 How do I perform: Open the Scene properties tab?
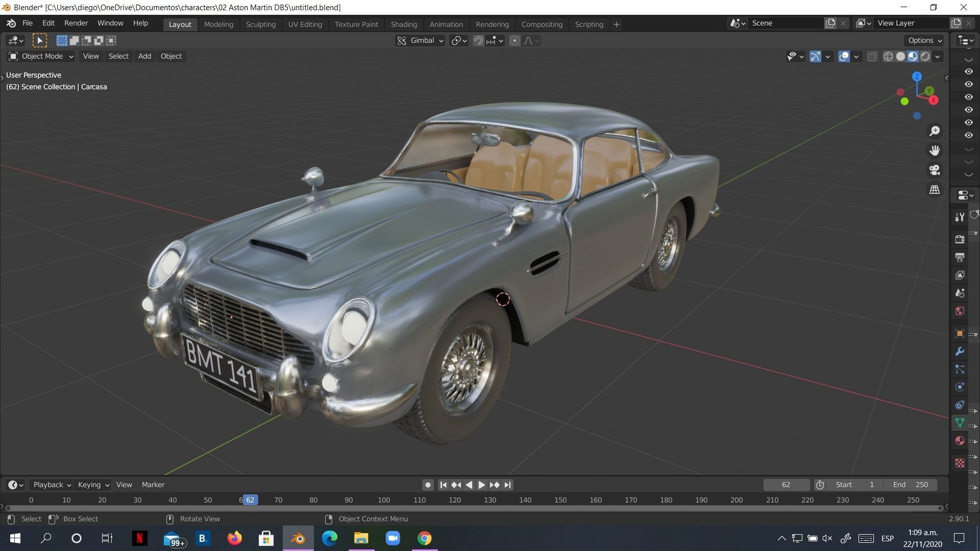960,293
